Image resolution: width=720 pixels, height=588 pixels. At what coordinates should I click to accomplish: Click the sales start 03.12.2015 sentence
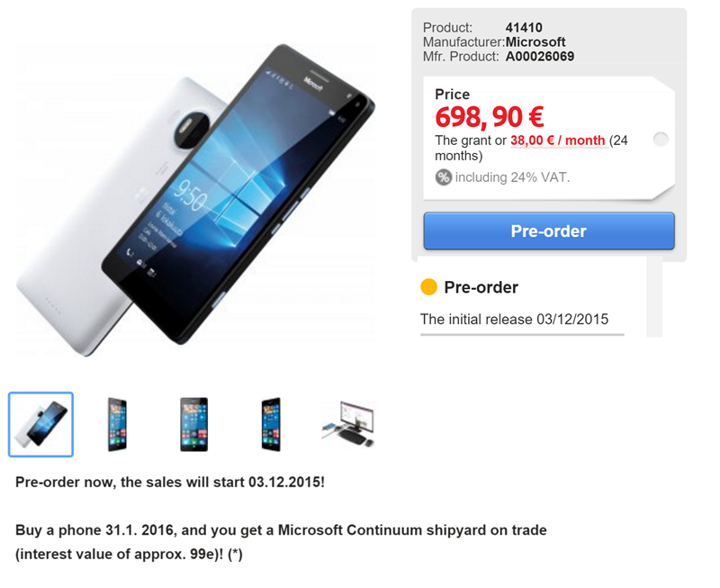tap(170, 482)
